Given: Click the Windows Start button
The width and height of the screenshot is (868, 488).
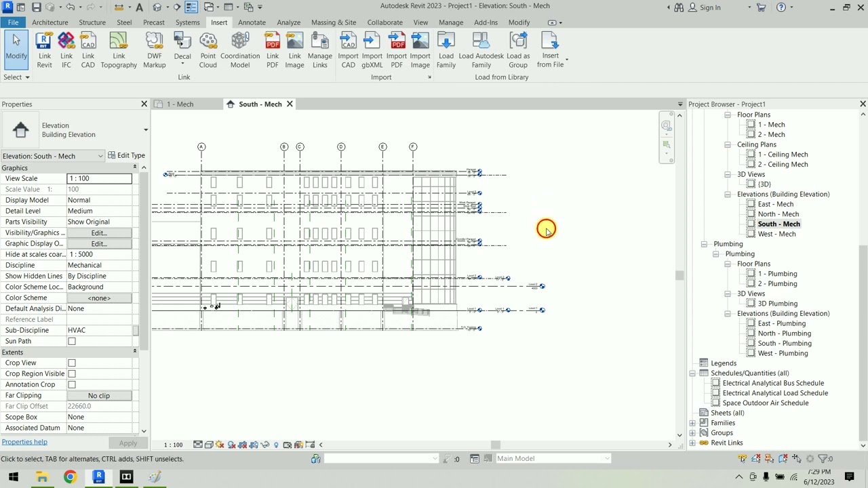Looking at the screenshot, I should coord(14,477).
